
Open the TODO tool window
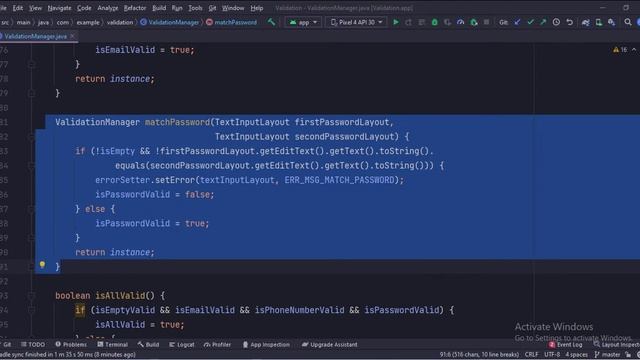(33, 344)
